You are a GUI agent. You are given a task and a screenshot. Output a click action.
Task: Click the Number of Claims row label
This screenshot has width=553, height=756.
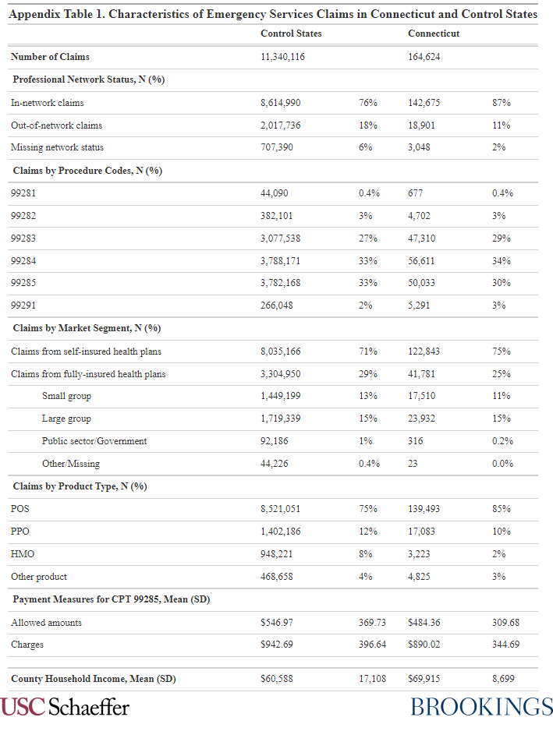50,56
